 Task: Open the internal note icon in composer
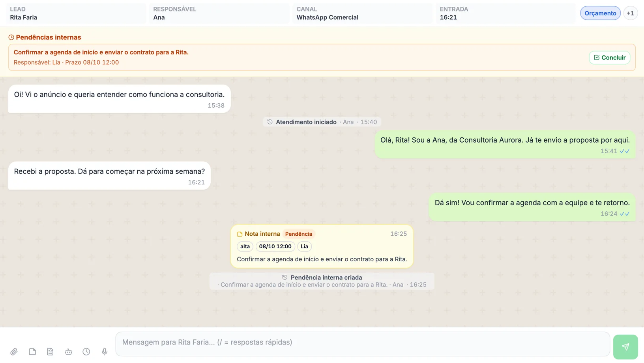pos(32,352)
